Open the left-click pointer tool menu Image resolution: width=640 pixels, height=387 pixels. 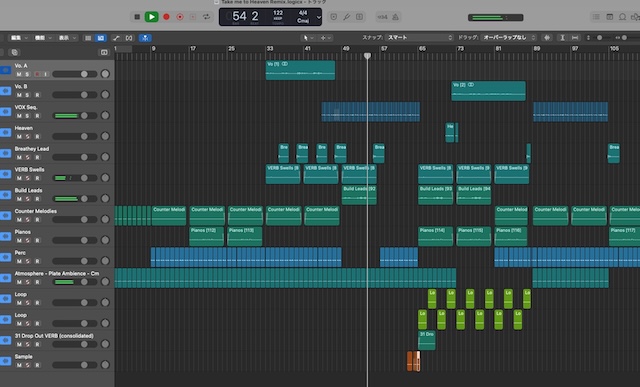308,38
